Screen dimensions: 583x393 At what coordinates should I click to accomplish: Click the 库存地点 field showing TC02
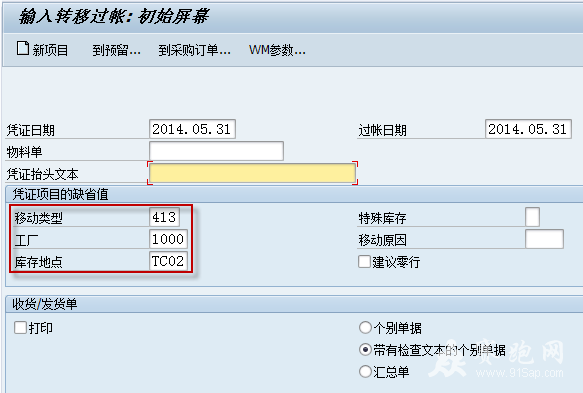pos(168,261)
